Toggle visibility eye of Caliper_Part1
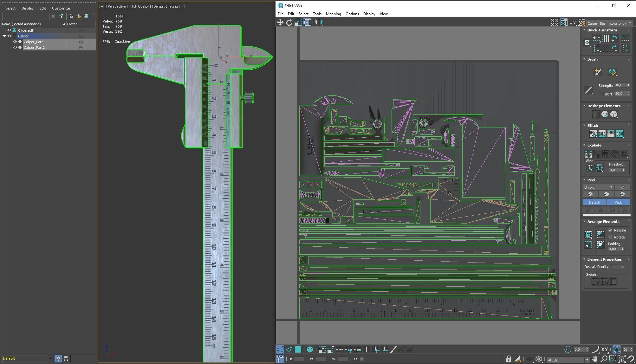Viewport: 636px width, 364px height. point(15,42)
